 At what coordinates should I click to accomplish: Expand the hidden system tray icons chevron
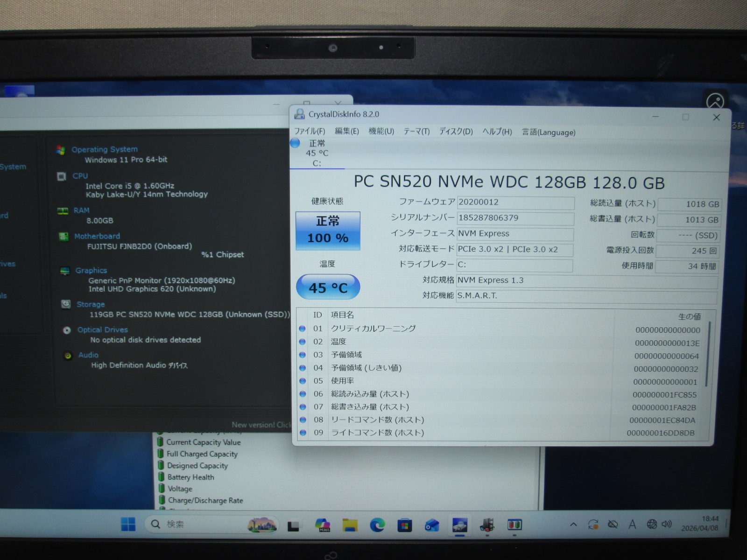(573, 525)
